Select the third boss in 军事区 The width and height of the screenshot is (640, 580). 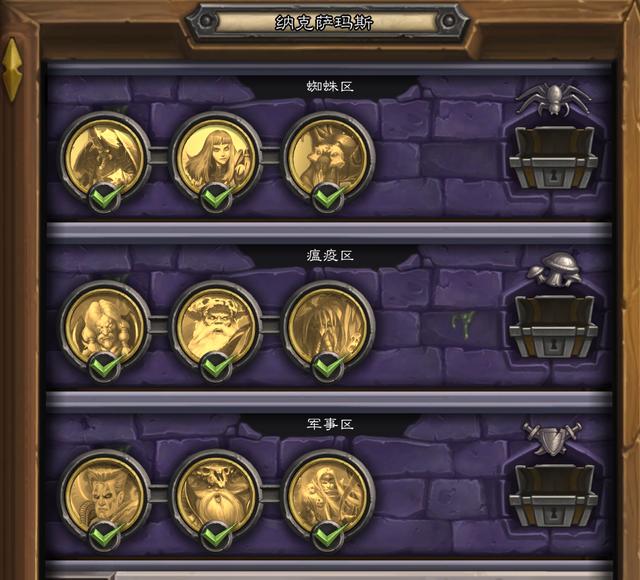328,496
